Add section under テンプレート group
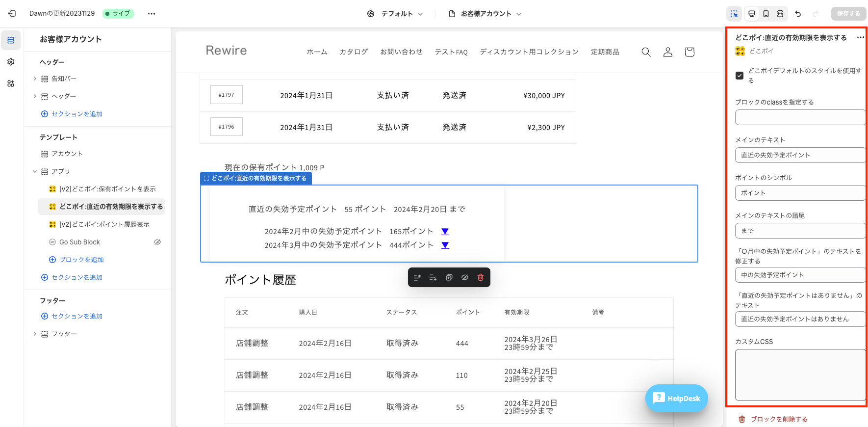Image resolution: width=868 pixels, height=427 pixels. pyautogui.click(x=72, y=277)
